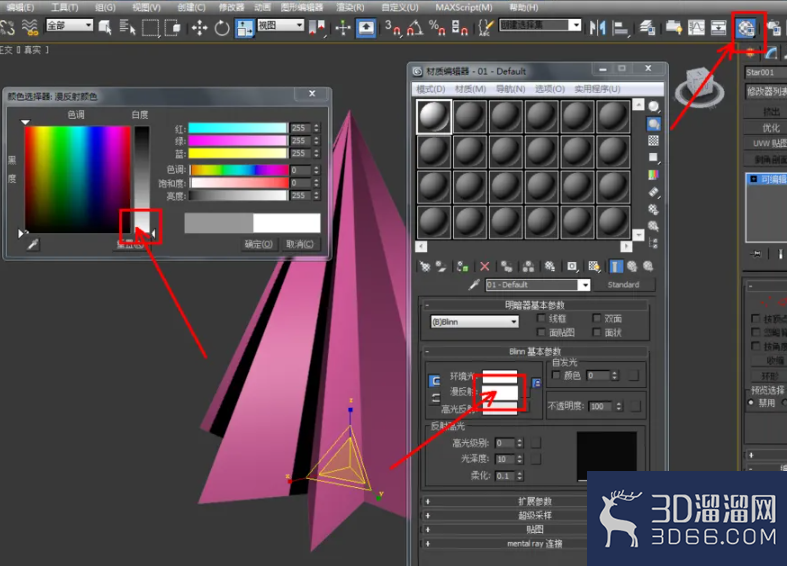Click the 漫反射 diffuse color swatch
The height and width of the screenshot is (566, 787).
pos(499,392)
